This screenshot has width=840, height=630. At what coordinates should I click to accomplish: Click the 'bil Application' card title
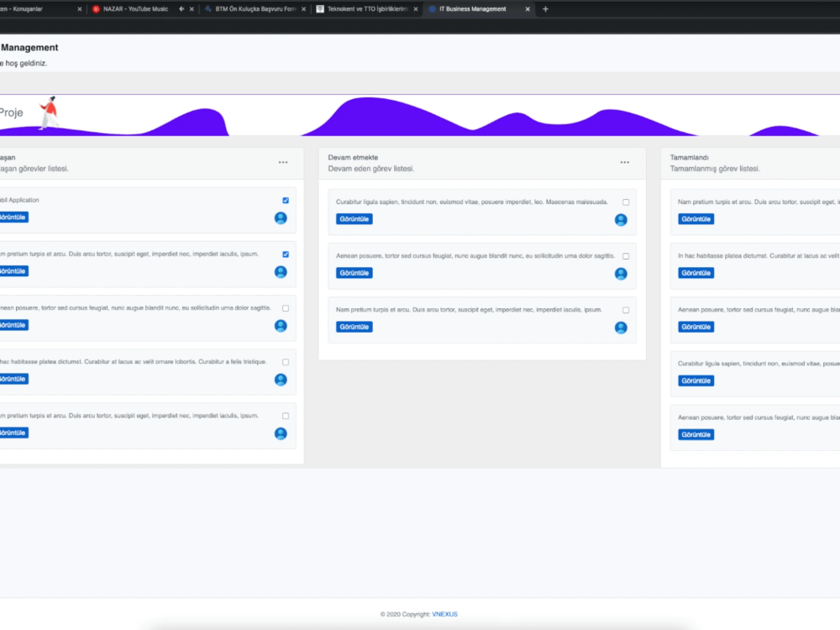coord(20,201)
